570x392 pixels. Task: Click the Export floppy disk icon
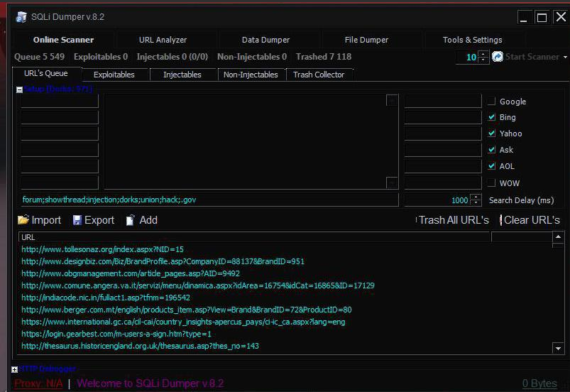coord(77,220)
